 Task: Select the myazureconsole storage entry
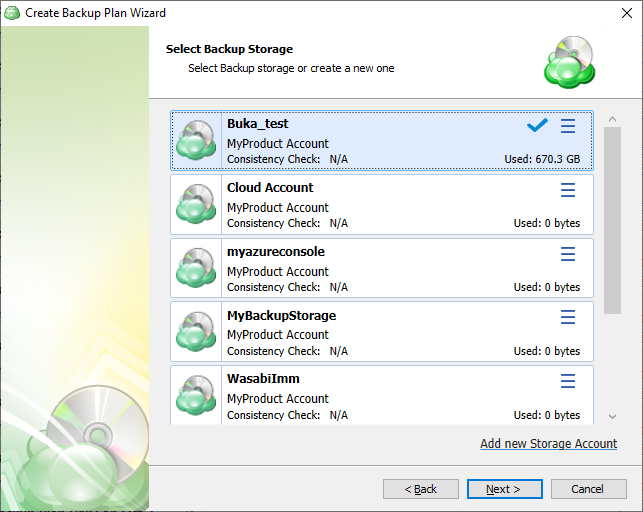pyautogui.click(x=400, y=270)
